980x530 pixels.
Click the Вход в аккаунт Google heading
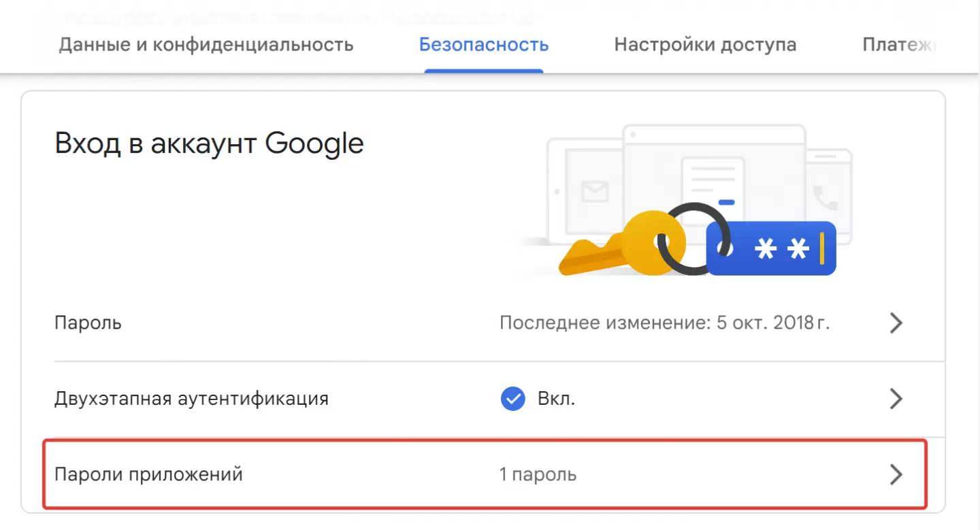209,144
